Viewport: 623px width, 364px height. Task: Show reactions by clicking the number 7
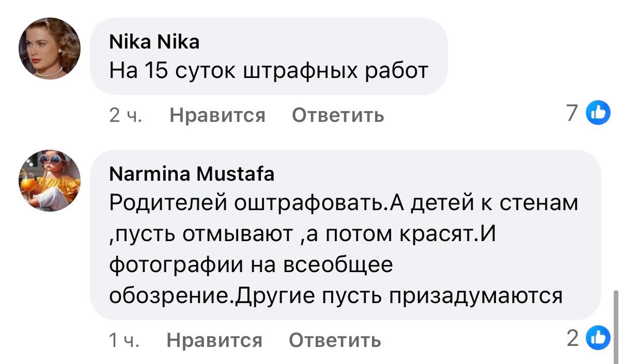point(572,113)
